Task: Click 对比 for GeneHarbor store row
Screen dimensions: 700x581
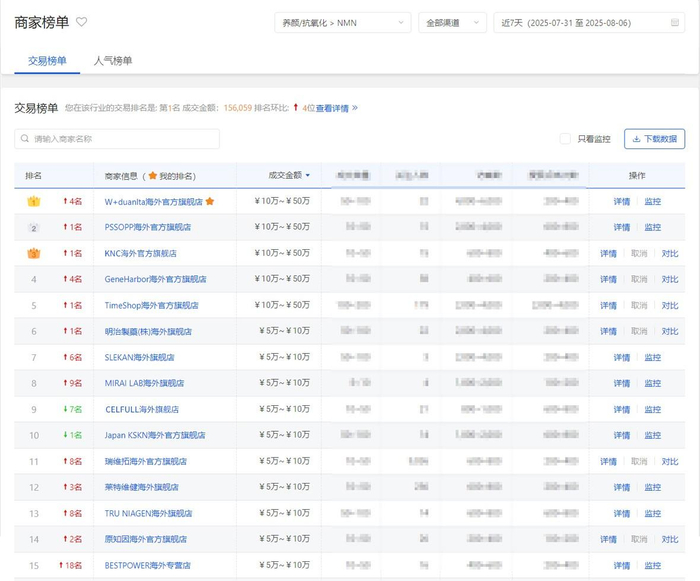Action: tap(670, 280)
